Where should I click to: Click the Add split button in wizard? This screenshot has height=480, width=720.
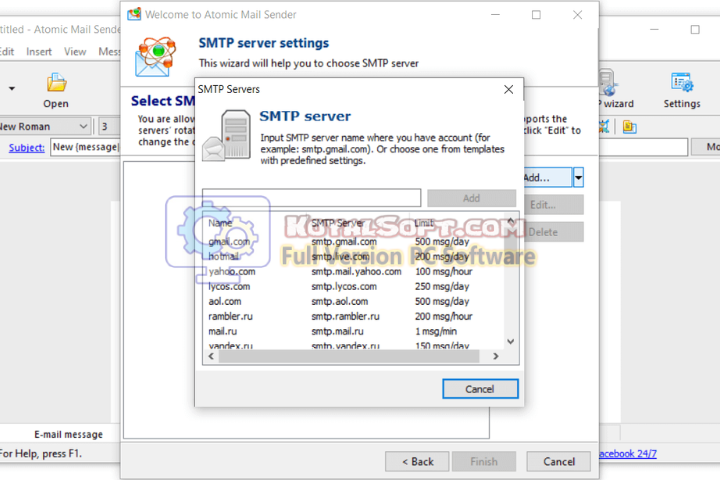coord(548,177)
